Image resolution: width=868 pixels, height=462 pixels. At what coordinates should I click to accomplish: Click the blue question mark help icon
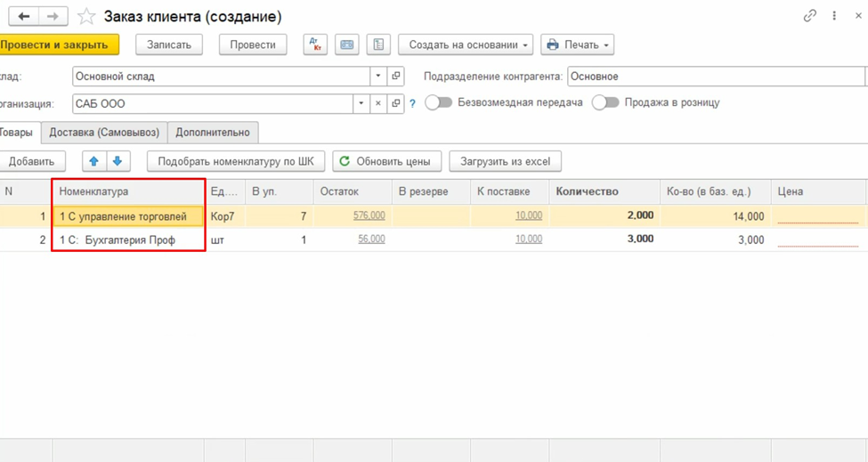412,103
